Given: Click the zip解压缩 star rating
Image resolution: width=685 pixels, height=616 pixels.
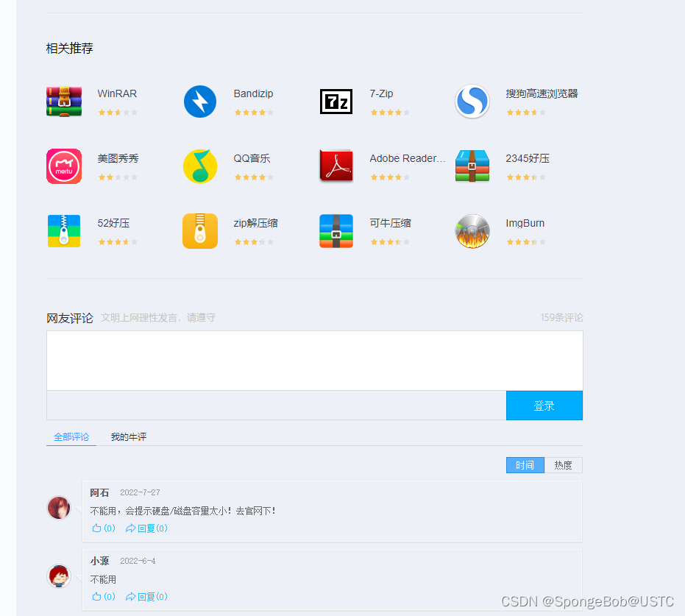Looking at the screenshot, I should [x=254, y=241].
